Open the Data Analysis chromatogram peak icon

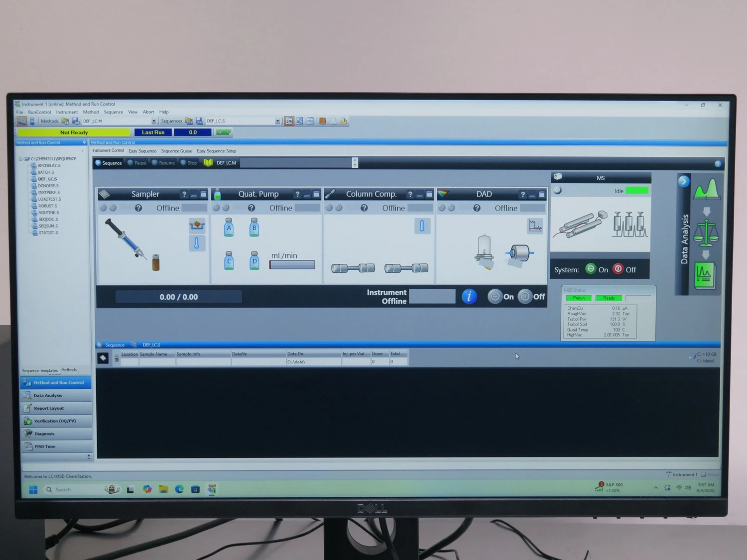[x=707, y=189]
